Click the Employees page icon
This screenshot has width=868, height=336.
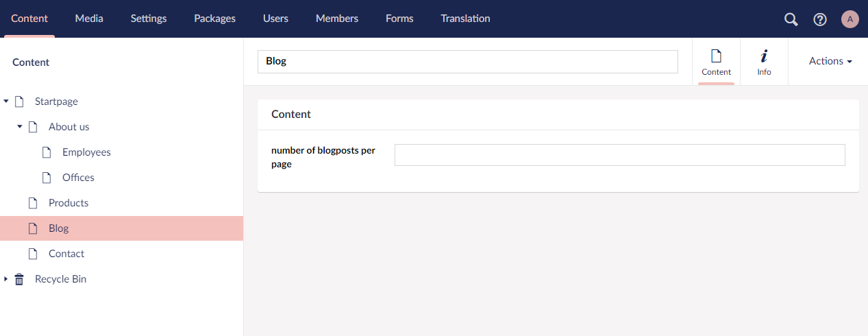(47, 152)
